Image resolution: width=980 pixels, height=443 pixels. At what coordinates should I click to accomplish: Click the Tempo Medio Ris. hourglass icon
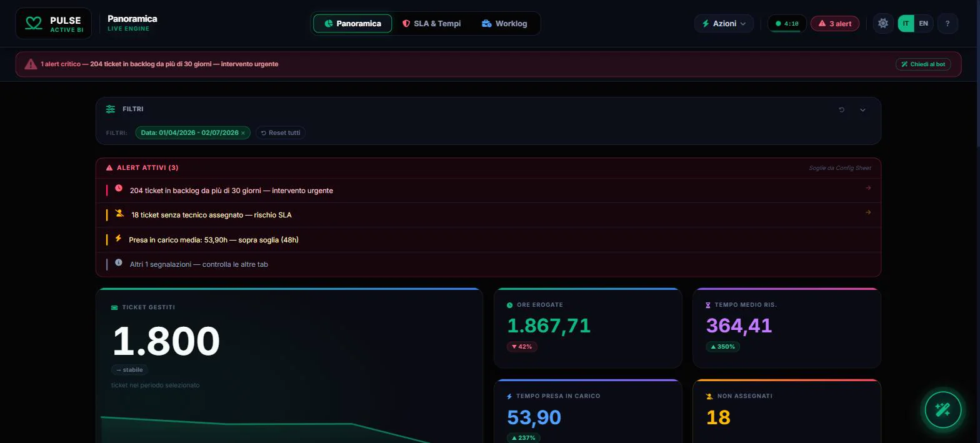708,305
